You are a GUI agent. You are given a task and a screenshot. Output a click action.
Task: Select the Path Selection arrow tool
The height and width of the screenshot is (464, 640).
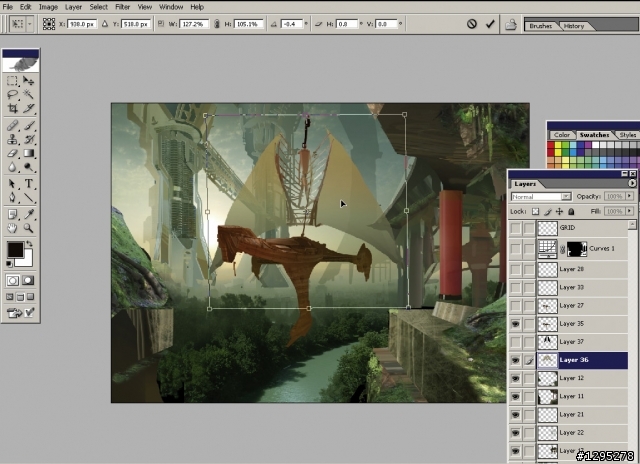(x=12, y=184)
